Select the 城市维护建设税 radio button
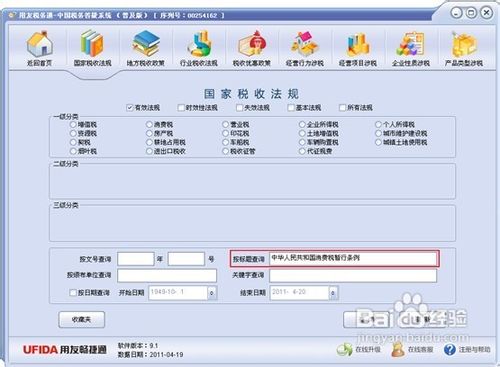Screen dimensions: 500x367 click(378, 133)
